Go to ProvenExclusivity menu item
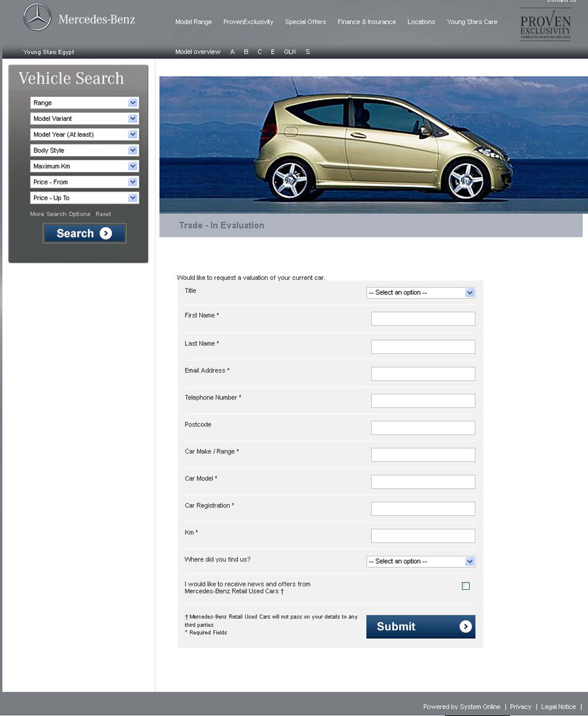 click(248, 22)
